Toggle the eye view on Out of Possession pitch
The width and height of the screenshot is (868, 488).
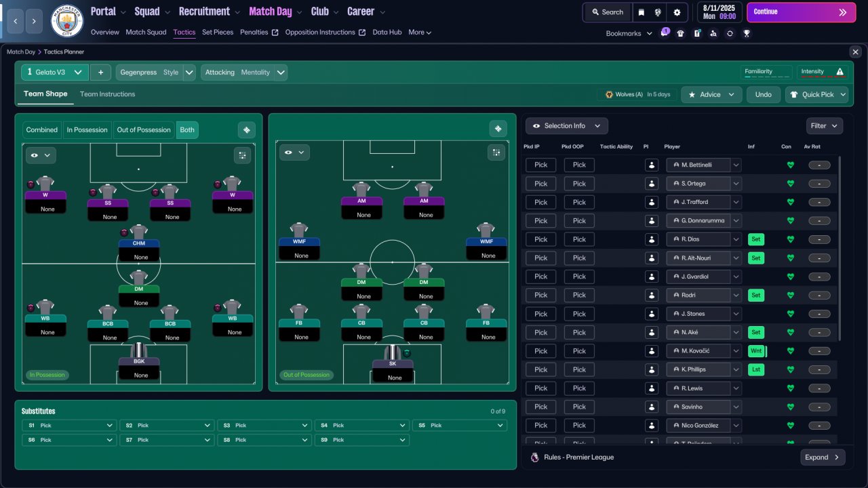(x=294, y=152)
